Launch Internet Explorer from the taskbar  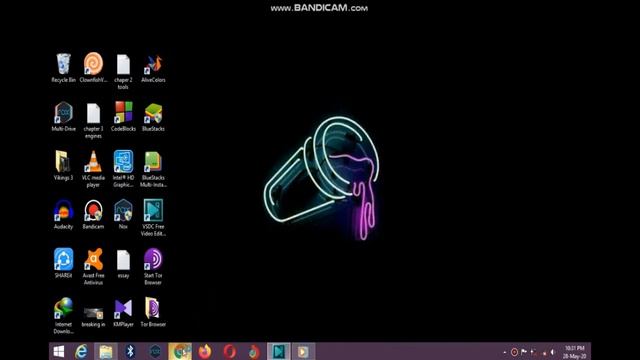pos(81,351)
